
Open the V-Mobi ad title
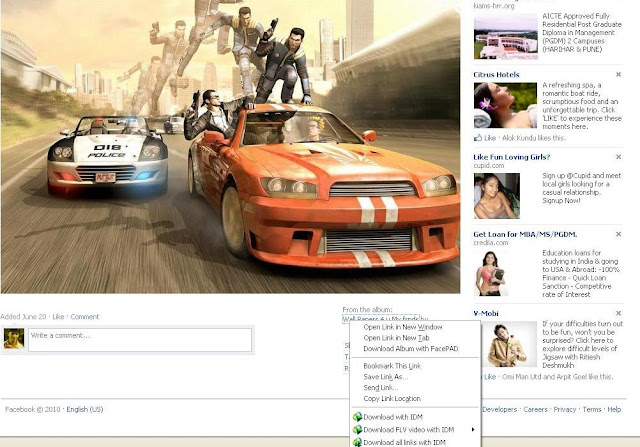pos(486,314)
